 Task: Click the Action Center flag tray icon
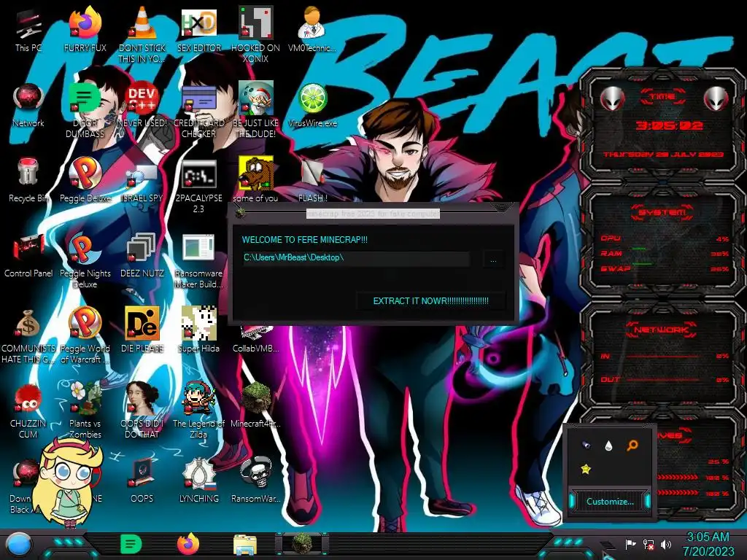pyautogui.click(x=631, y=544)
